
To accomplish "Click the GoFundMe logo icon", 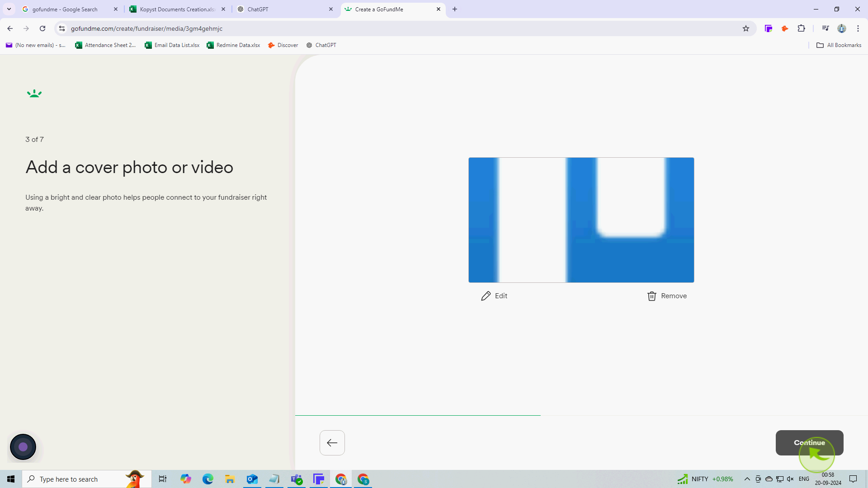I will tap(34, 94).
